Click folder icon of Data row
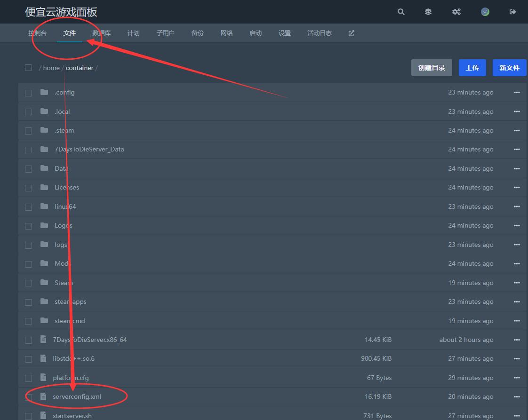The height and width of the screenshot is (420, 528). tap(44, 168)
